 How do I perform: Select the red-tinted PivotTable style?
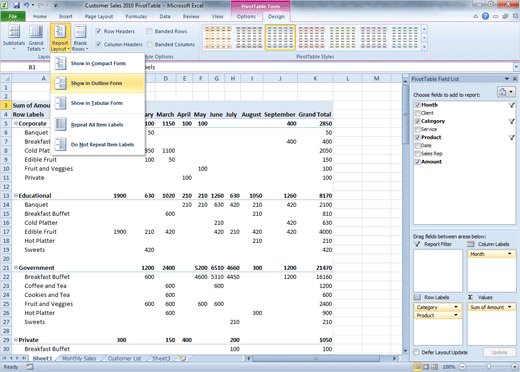[x=311, y=37]
